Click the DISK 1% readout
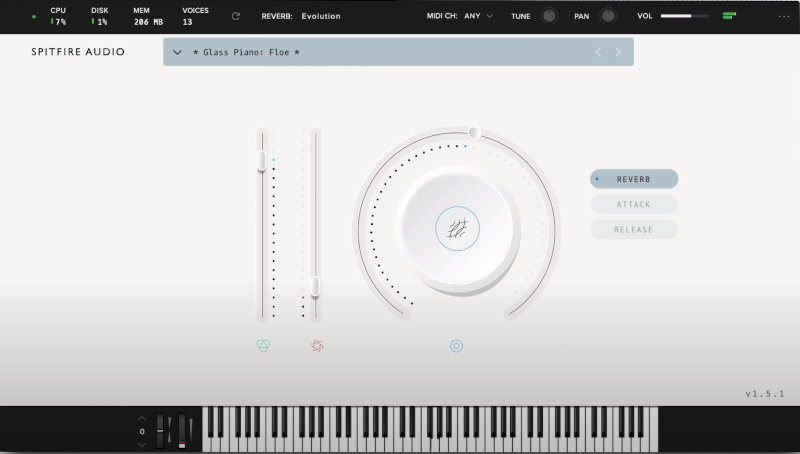The width and height of the screenshot is (800, 454). point(99,16)
